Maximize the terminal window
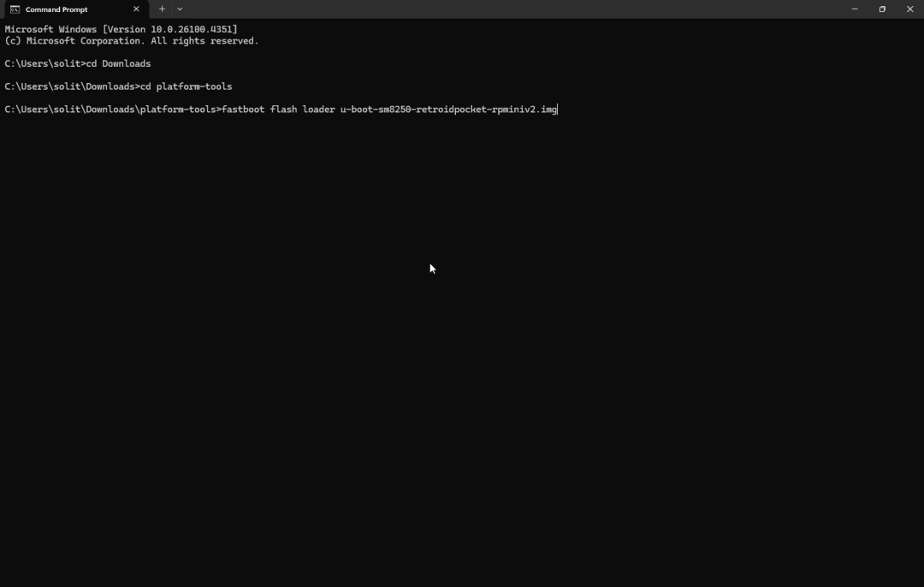924x587 pixels. pyautogui.click(x=881, y=9)
